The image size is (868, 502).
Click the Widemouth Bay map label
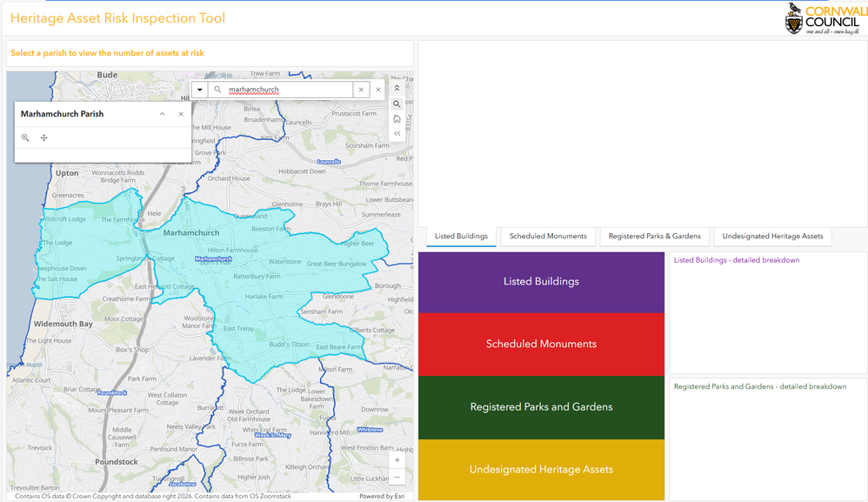coord(63,324)
